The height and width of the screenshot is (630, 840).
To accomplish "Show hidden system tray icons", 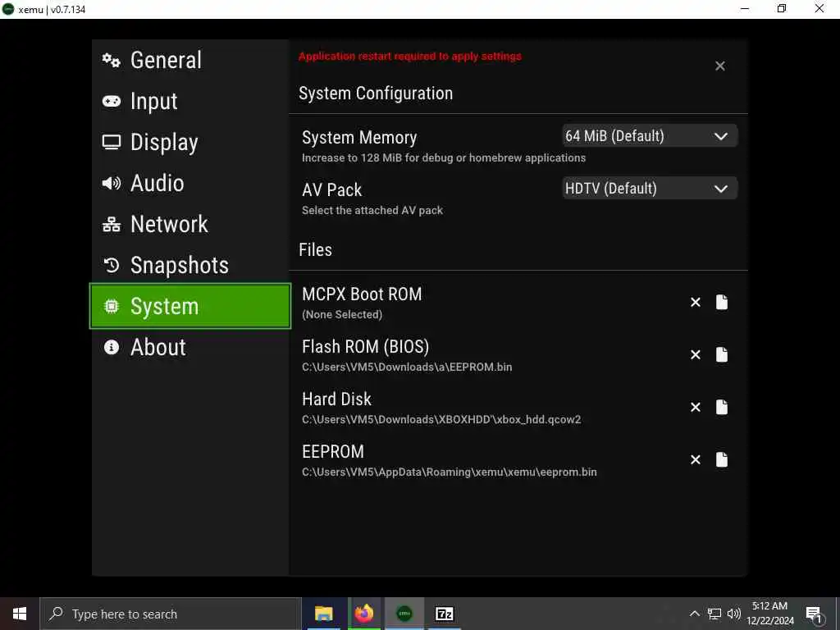I will tap(694, 614).
